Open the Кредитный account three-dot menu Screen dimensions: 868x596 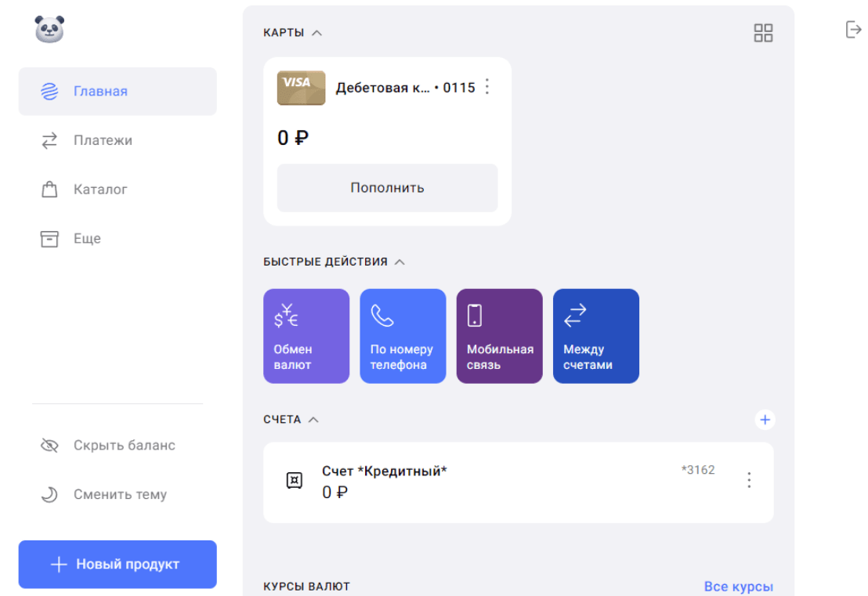[x=749, y=480]
